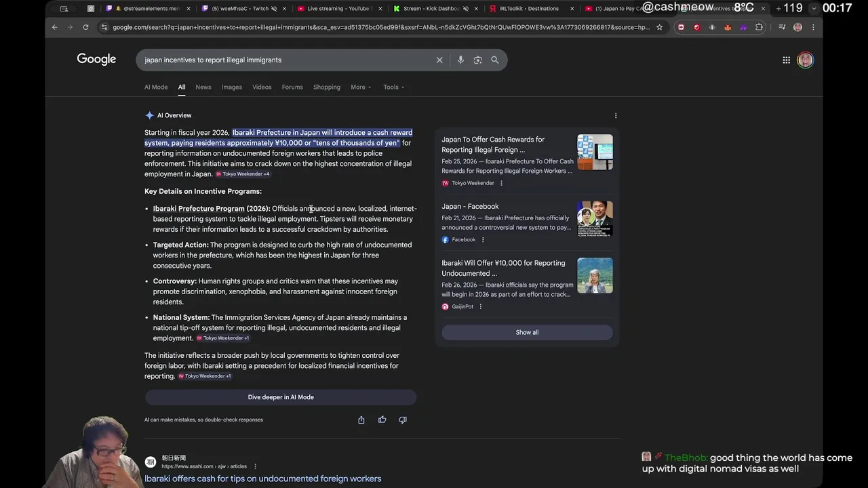Open options for asahi.com result
The width and height of the screenshot is (868, 488).
click(255, 466)
